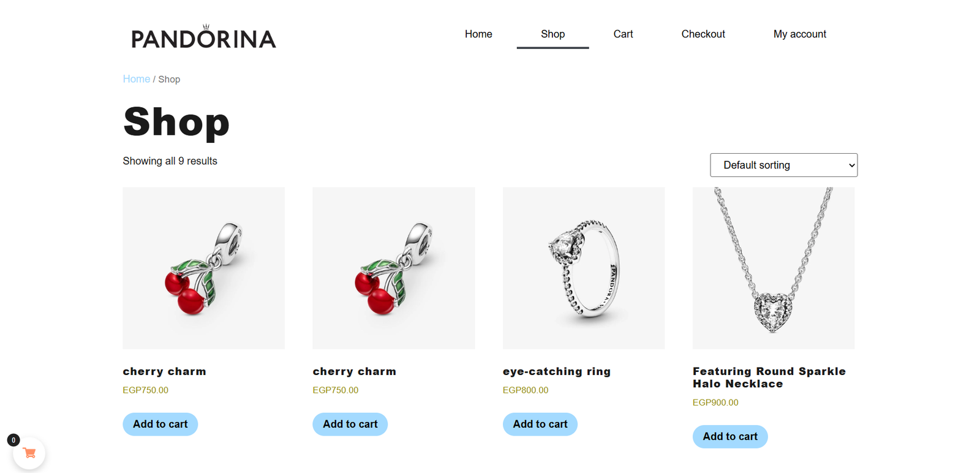Click the Home breadcrumb link
The height and width of the screenshot is (473, 980).
coord(136,79)
